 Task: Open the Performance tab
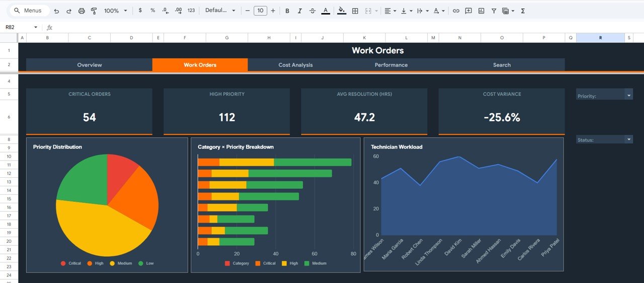click(391, 65)
